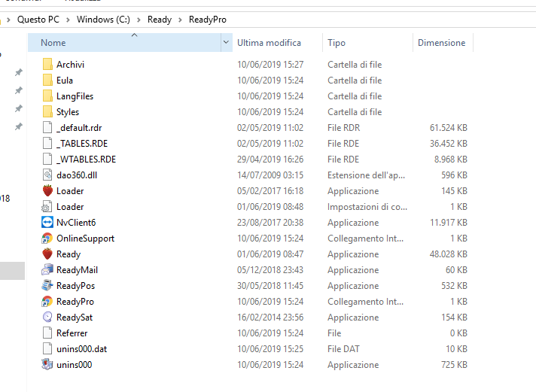Screen dimensions: 536x392
Task: Click the ReadyMail application icon
Action: [x=47, y=270]
